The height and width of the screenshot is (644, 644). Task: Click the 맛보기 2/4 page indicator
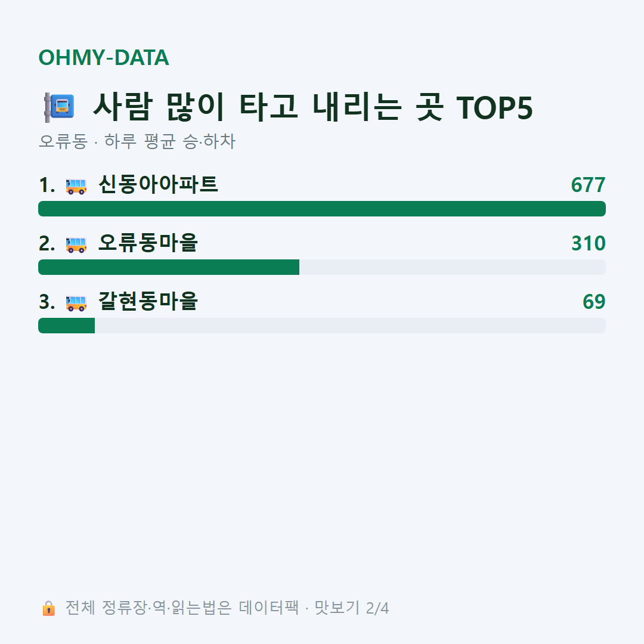tap(352, 608)
